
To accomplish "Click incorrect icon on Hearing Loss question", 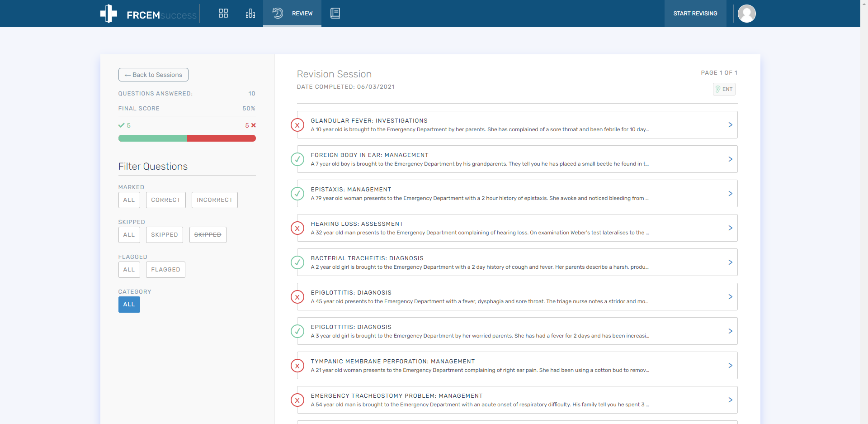I will 297,228.
